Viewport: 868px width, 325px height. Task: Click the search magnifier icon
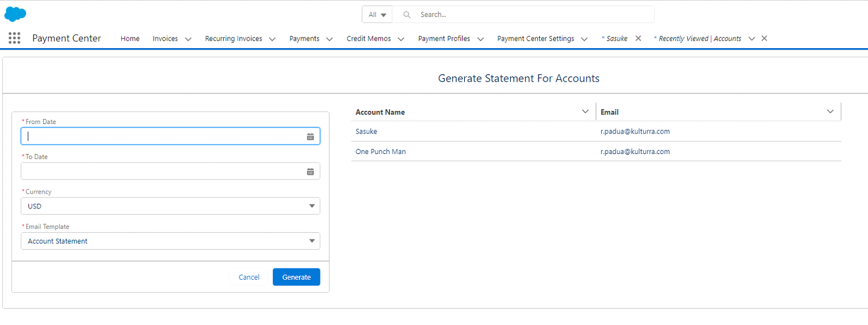click(407, 15)
